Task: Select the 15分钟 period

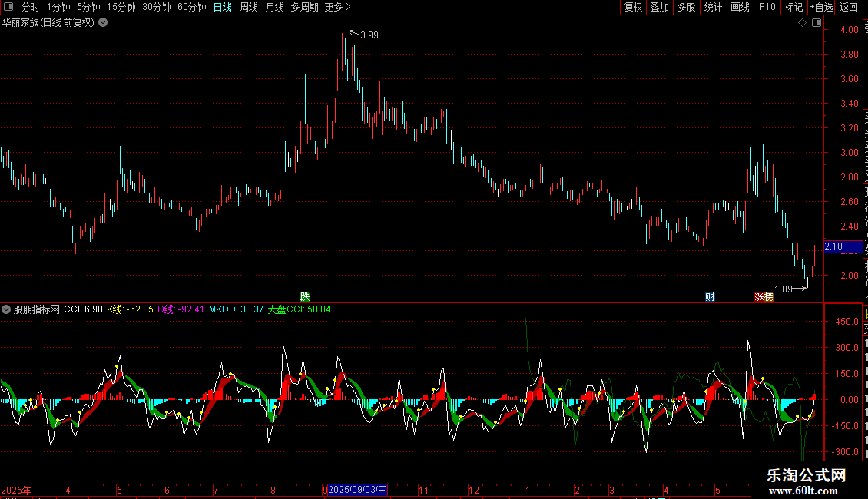Action: [x=121, y=7]
